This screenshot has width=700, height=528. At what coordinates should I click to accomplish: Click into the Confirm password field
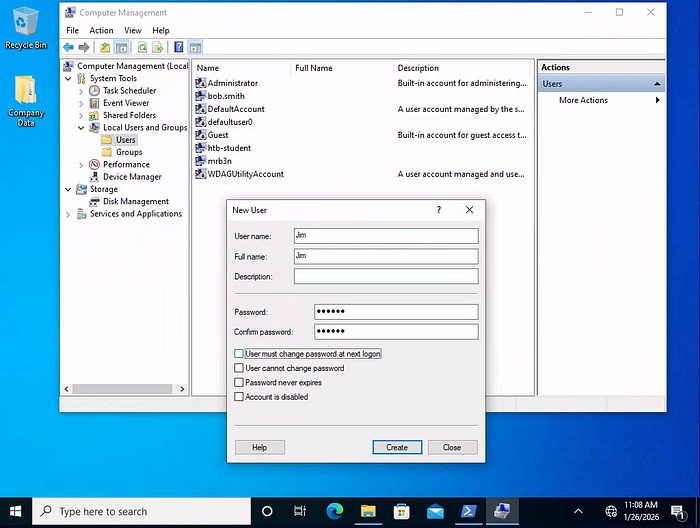(x=396, y=332)
